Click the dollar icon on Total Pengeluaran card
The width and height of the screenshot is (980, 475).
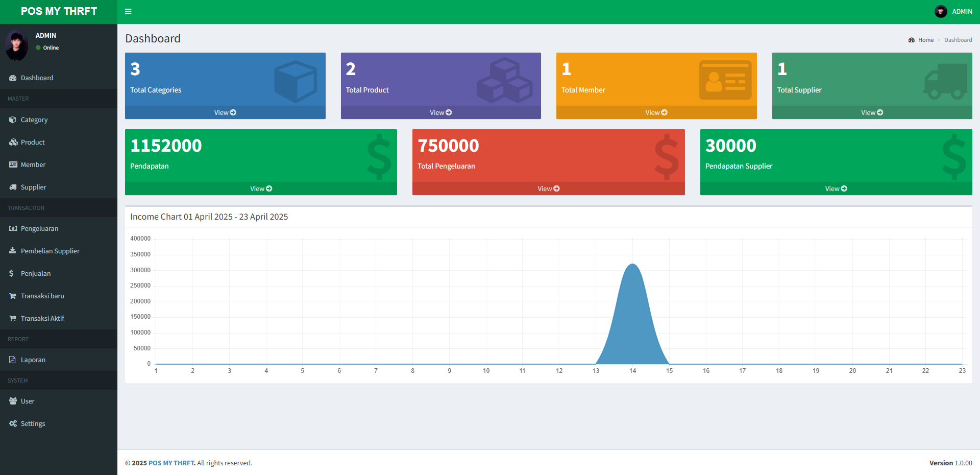click(667, 157)
